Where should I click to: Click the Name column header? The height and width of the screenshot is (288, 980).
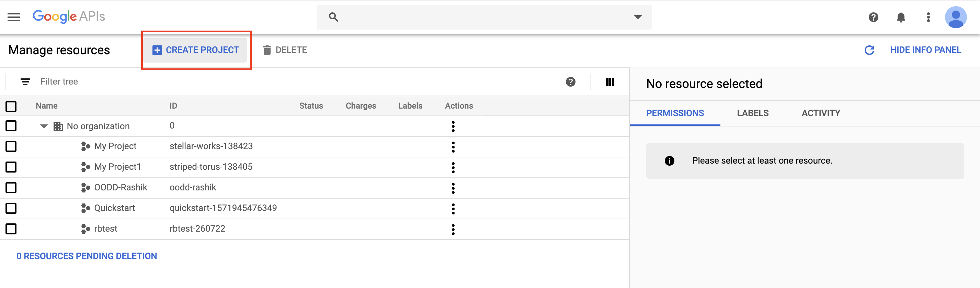tap(46, 106)
